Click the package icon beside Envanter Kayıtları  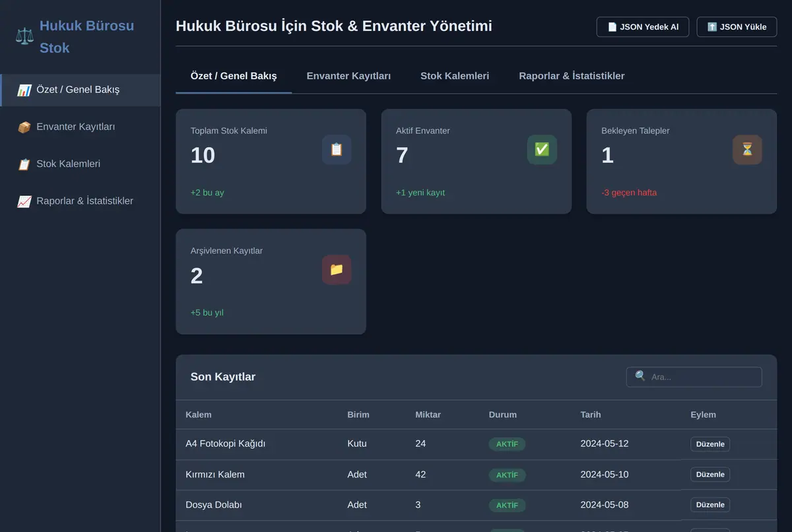tap(24, 127)
